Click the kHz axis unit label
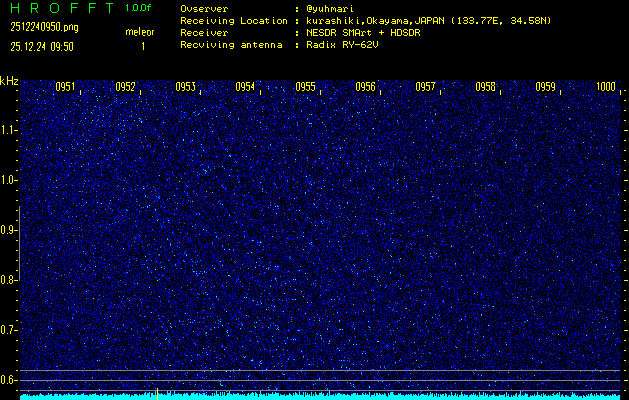The image size is (629, 400). [9, 81]
